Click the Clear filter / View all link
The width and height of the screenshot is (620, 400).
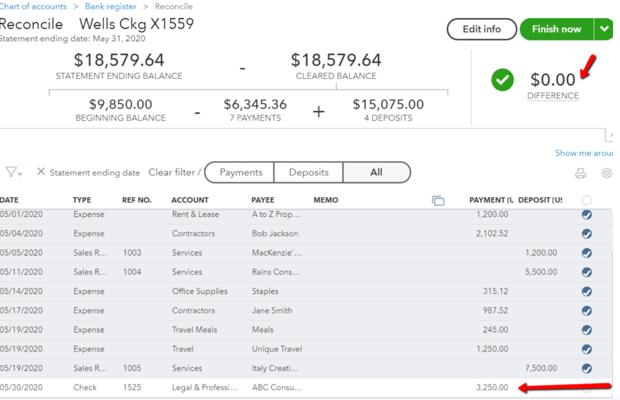point(174,172)
